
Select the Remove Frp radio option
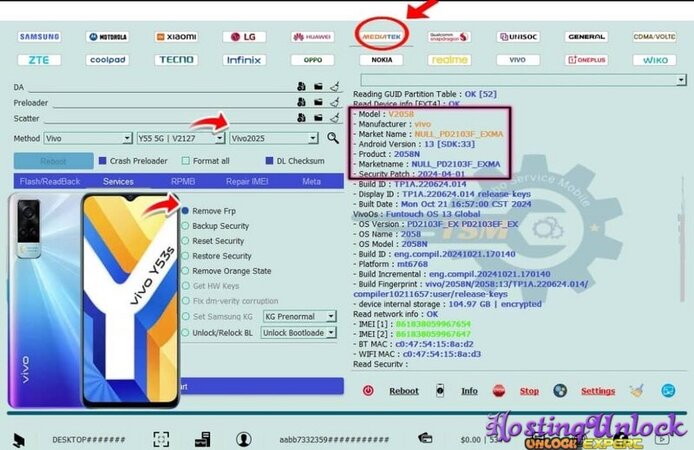pyautogui.click(x=186, y=211)
